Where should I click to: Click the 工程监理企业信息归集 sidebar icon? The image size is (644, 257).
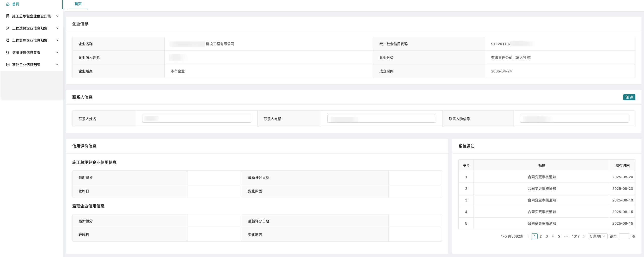coord(8,40)
